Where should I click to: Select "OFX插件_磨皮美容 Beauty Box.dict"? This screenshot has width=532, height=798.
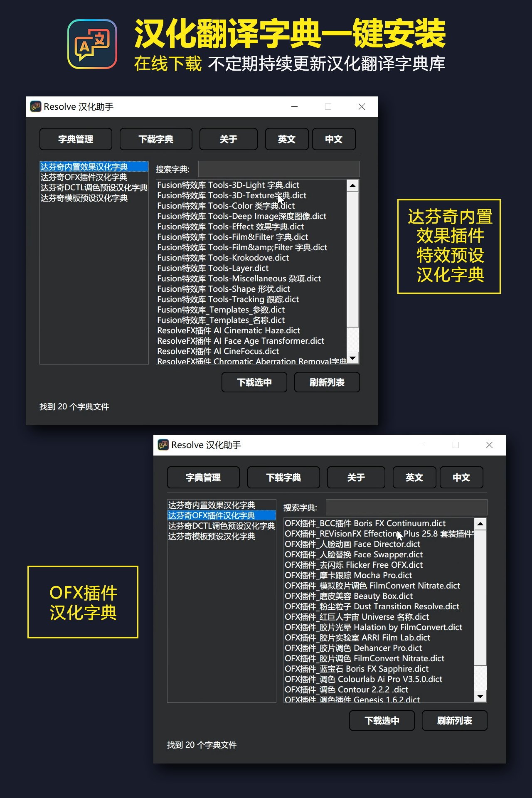379,596
